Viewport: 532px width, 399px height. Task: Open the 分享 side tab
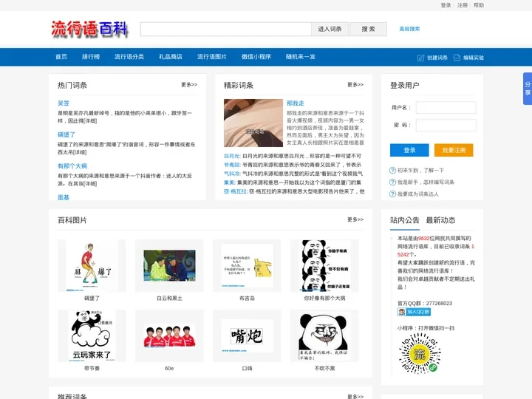click(x=528, y=89)
